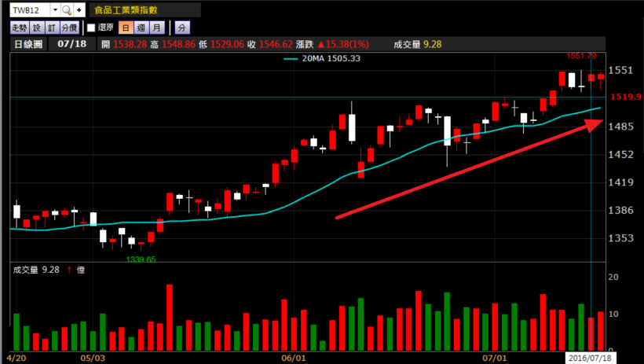The width and height of the screenshot is (644, 364).
Task: Click the 日線圖 chart type label
Action: (x=28, y=44)
